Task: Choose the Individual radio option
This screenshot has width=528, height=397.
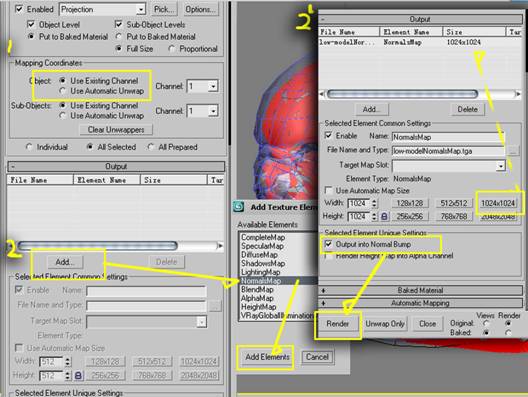Action: coord(29,147)
